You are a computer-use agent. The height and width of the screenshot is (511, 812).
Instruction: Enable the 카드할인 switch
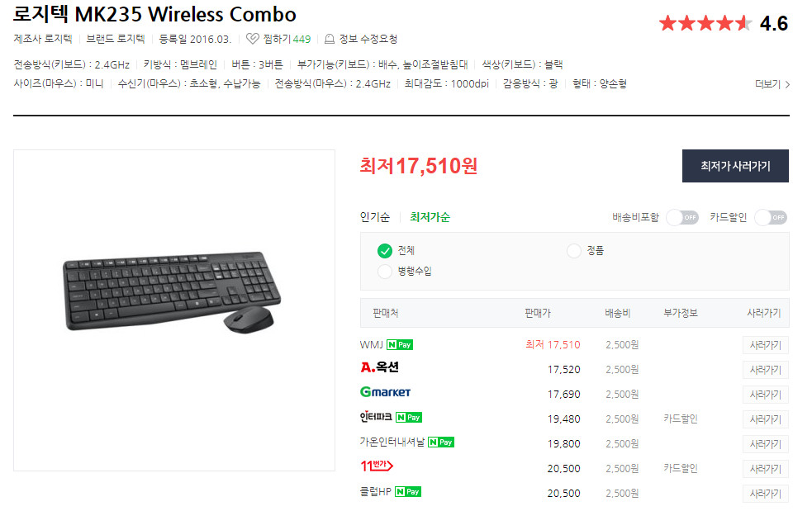771,217
